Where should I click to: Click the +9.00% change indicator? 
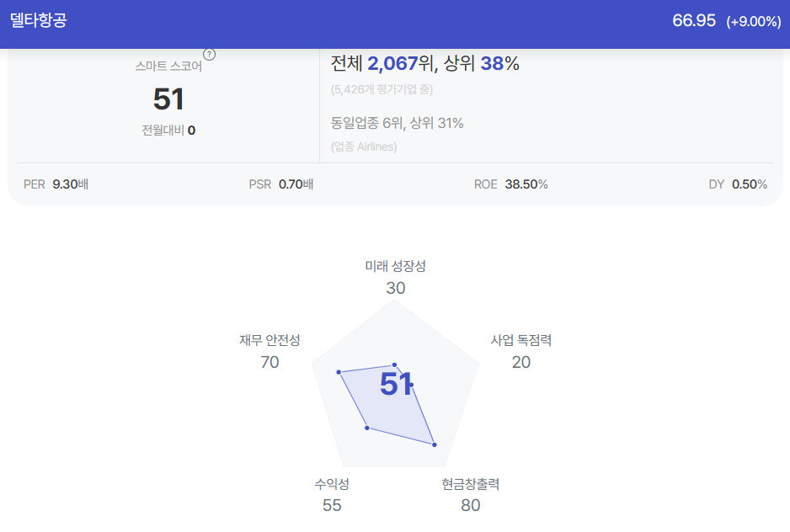(x=754, y=21)
